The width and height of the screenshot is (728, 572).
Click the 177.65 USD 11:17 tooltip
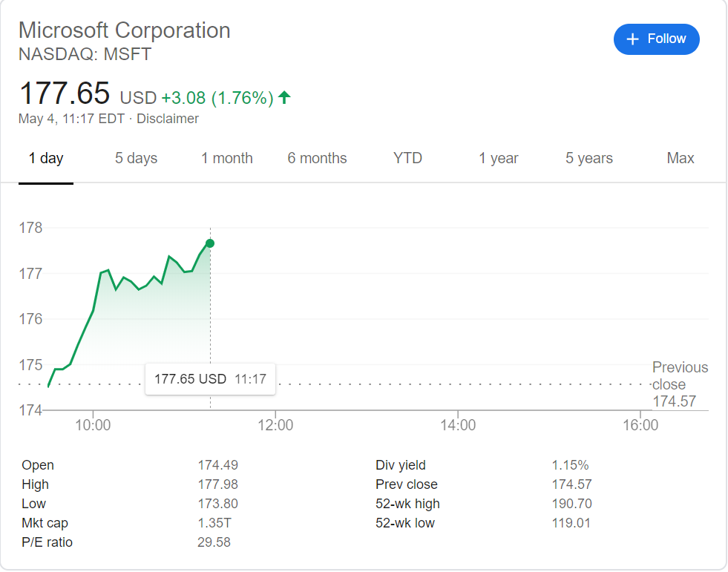(x=210, y=379)
